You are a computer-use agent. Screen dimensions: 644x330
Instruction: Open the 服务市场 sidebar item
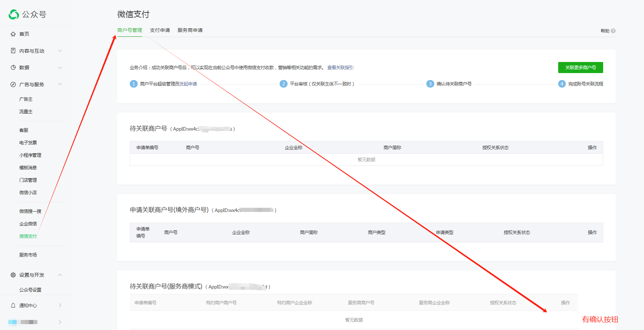pos(28,255)
